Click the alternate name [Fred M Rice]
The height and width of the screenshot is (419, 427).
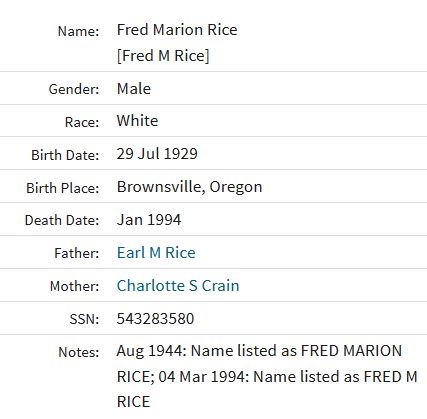pyautogui.click(x=163, y=55)
